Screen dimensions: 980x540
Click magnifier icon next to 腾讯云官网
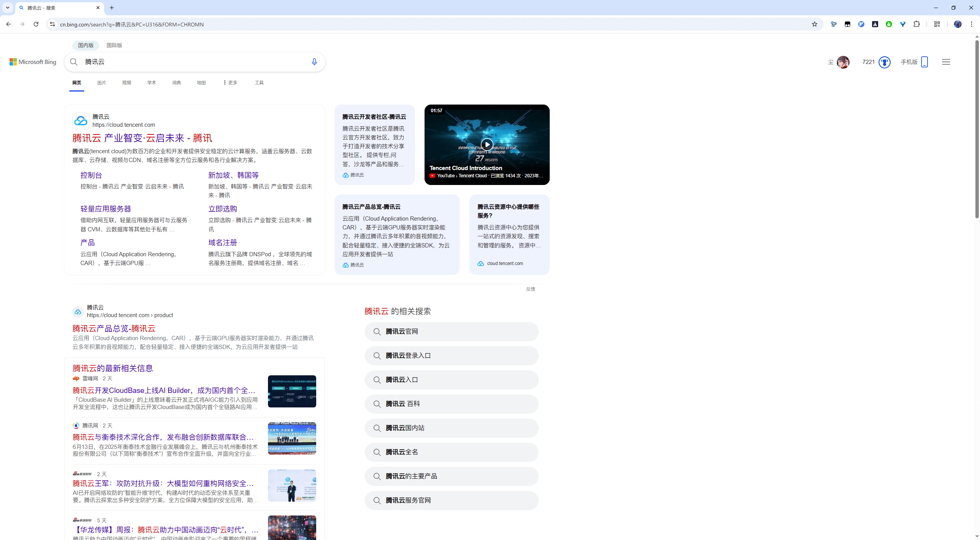[x=377, y=332]
